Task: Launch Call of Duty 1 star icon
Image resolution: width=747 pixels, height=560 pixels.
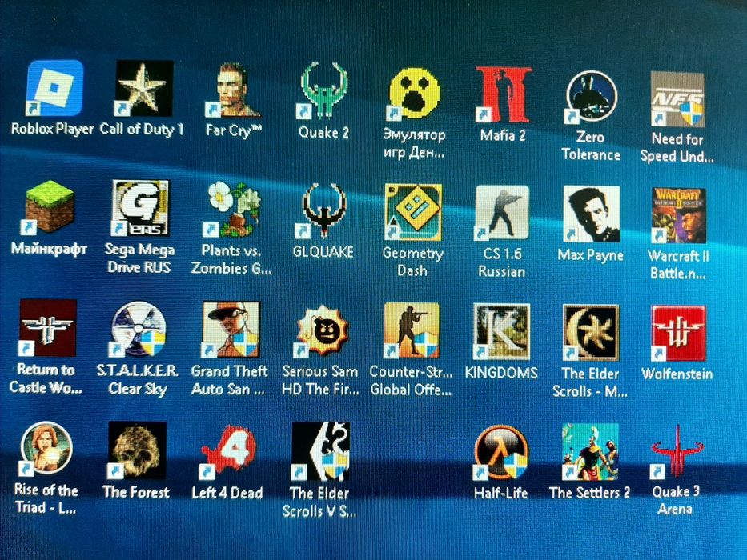Action: (144, 89)
